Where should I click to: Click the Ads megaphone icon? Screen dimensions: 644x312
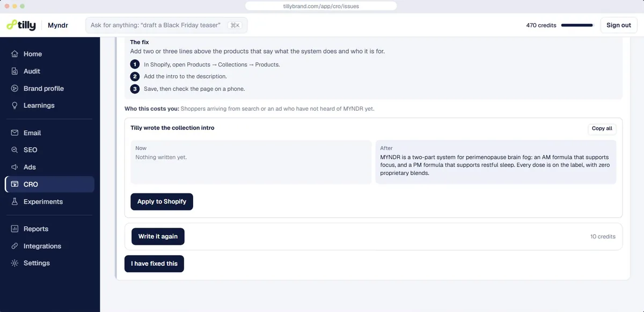click(14, 167)
